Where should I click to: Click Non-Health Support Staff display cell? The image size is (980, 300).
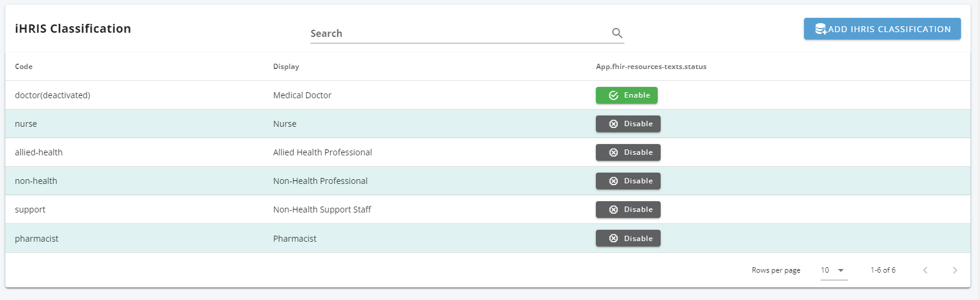click(322, 210)
